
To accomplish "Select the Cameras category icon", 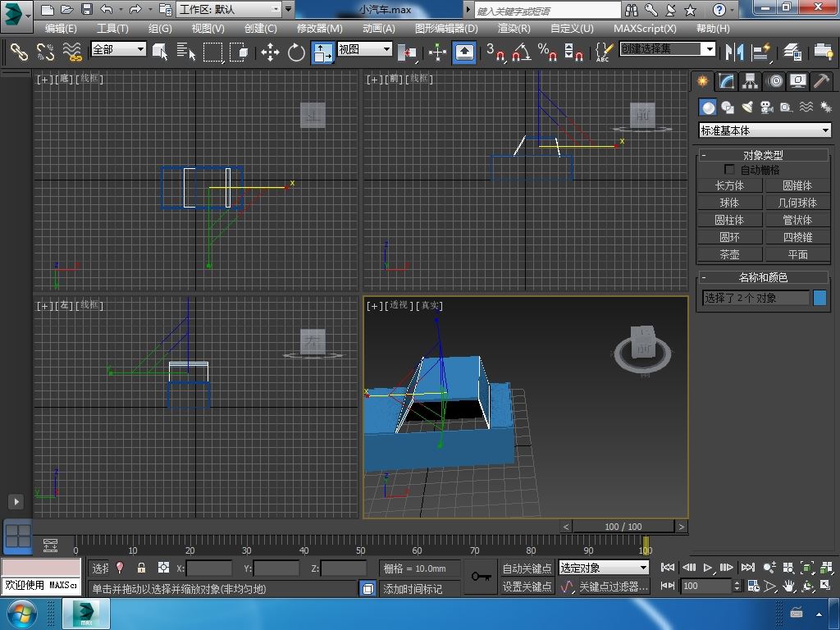I will pyautogui.click(x=767, y=107).
